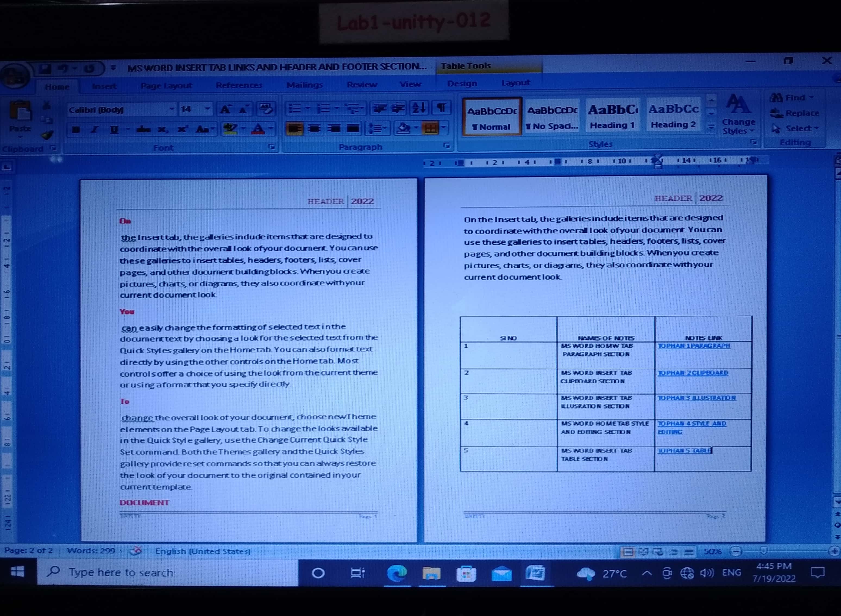Image resolution: width=841 pixels, height=616 pixels.
Task: Click the Clear Formatting icon
Action: click(266, 109)
